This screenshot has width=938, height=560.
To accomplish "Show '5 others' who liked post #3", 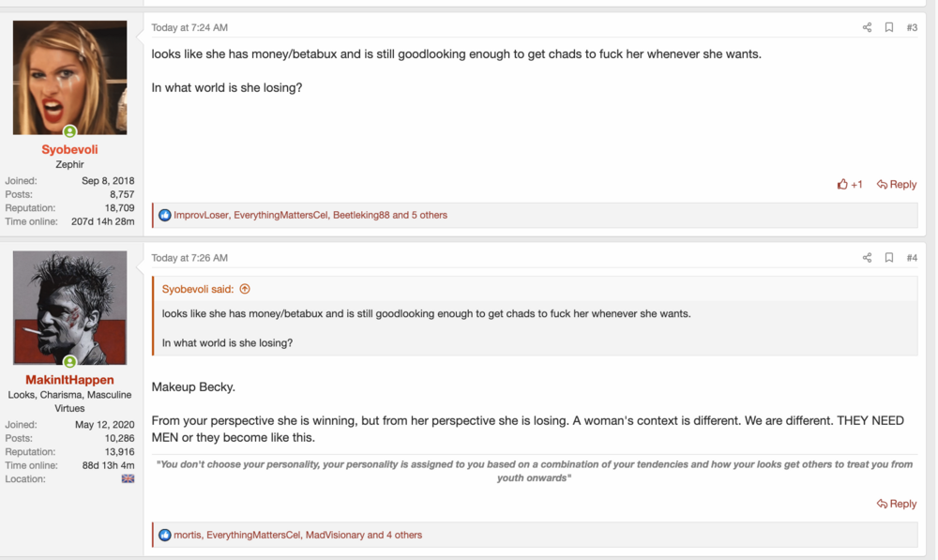I will (x=428, y=215).
